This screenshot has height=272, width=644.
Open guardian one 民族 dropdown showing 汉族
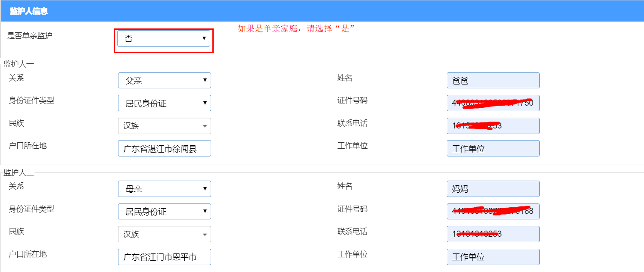[164, 126]
